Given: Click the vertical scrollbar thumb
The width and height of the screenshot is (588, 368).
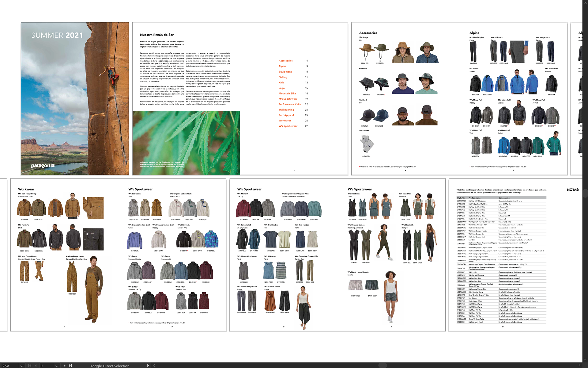Looking at the screenshot, I should (585, 193).
